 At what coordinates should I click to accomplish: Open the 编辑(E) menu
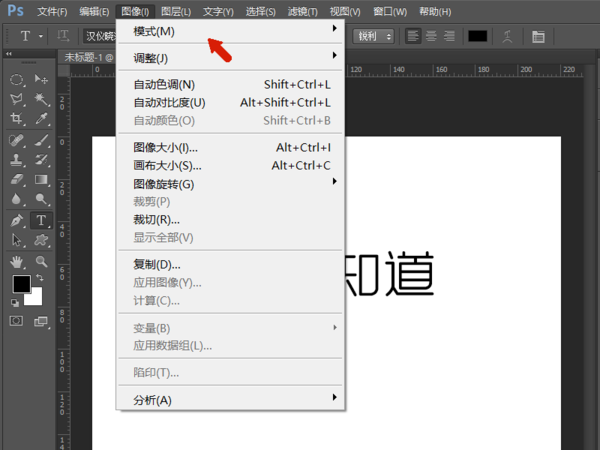pyautogui.click(x=94, y=11)
